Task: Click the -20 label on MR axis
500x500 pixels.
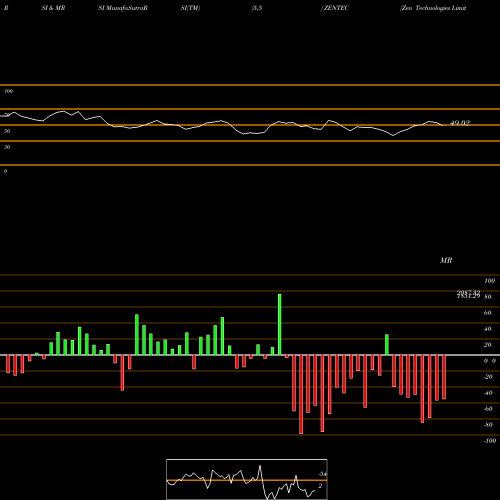Action: click(488, 377)
